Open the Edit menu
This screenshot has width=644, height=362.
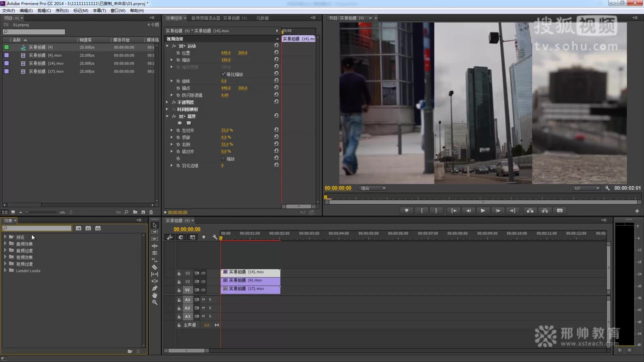(26, 11)
